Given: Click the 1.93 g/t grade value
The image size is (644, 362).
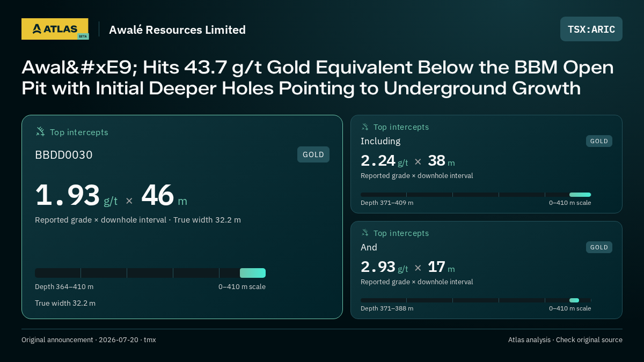Looking at the screenshot, I should (76, 196).
